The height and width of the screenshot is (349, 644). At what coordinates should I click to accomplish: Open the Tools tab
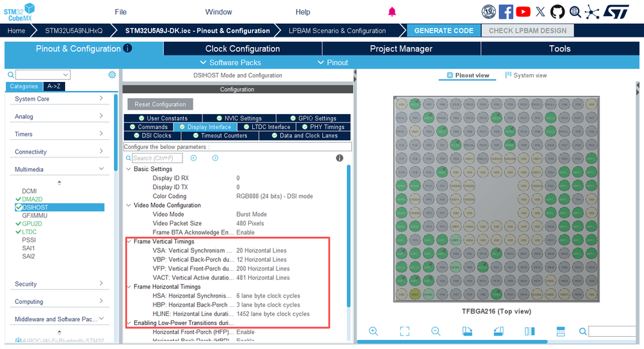coord(560,48)
